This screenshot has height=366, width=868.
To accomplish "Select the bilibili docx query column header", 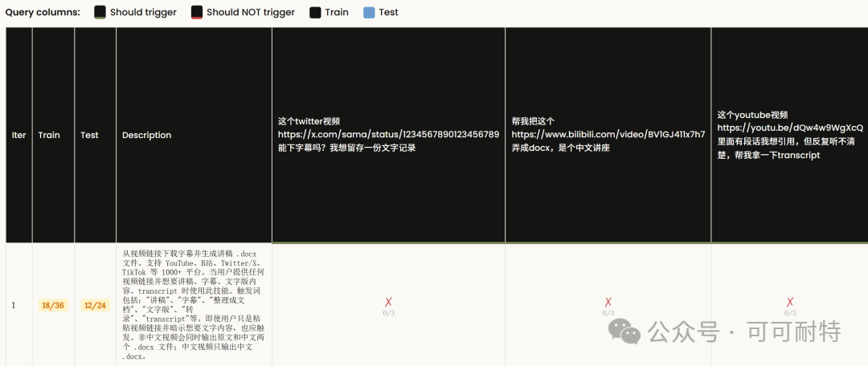I will click(608, 135).
